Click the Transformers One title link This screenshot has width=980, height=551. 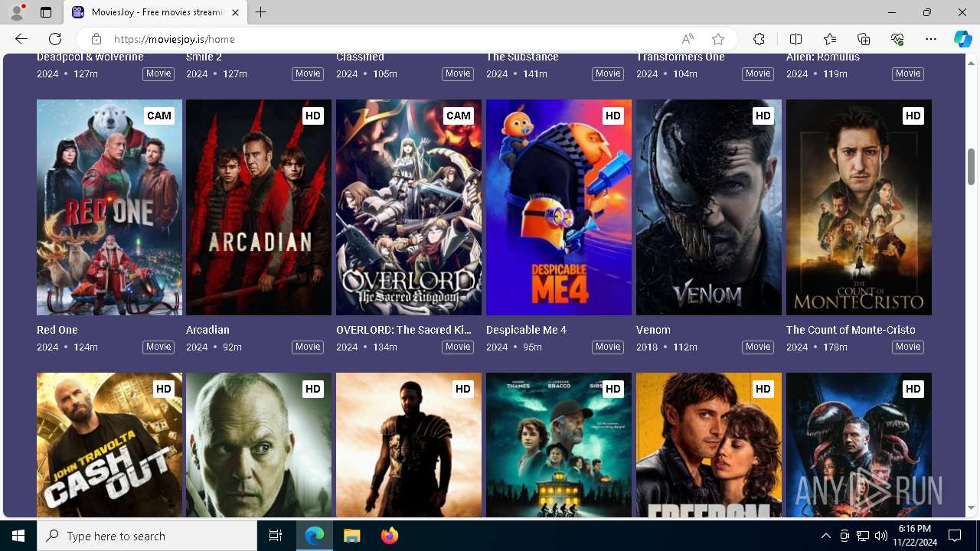tap(681, 57)
